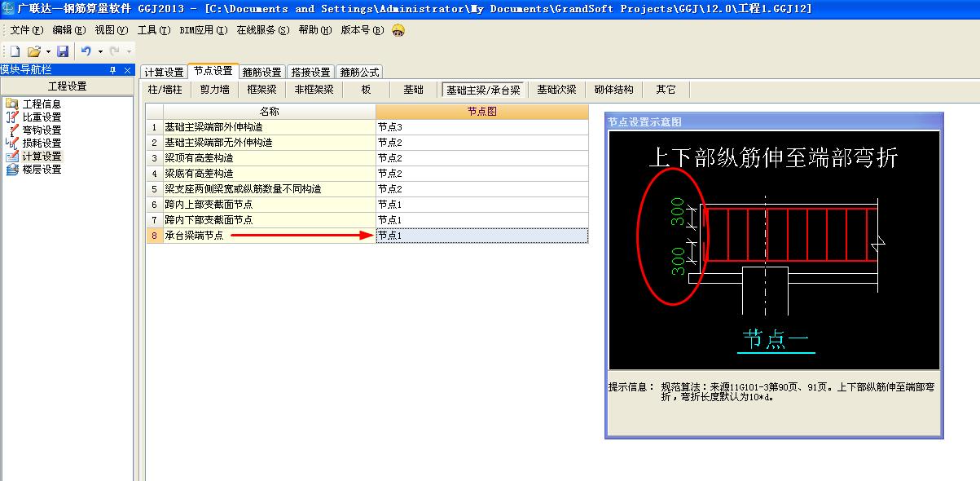
Task: Switch to the 搭接设置 tab
Action: point(311,73)
